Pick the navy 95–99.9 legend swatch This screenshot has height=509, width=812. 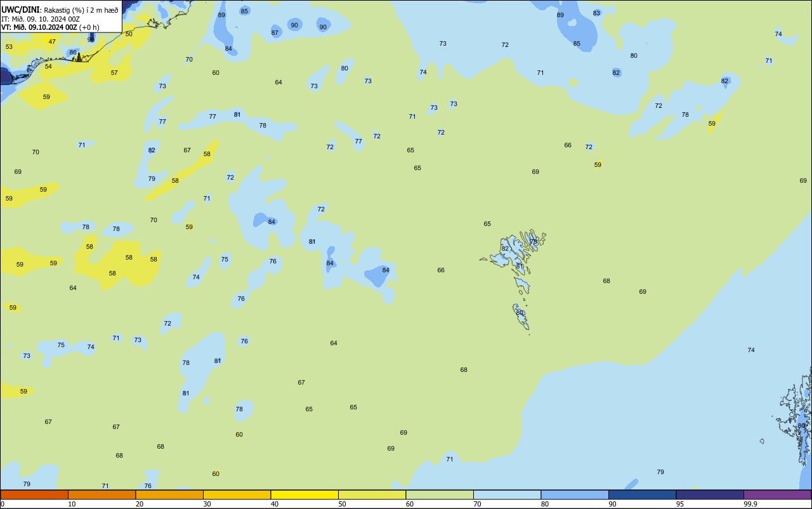(710, 494)
